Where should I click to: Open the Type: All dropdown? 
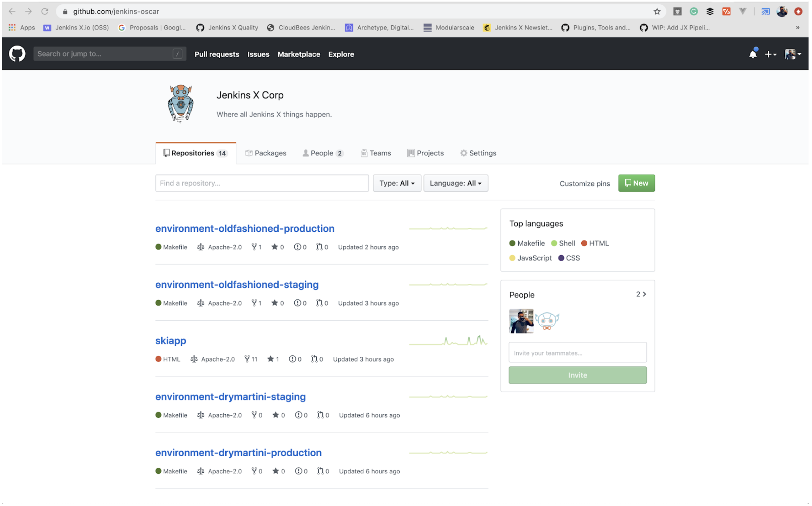tap(397, 183)
